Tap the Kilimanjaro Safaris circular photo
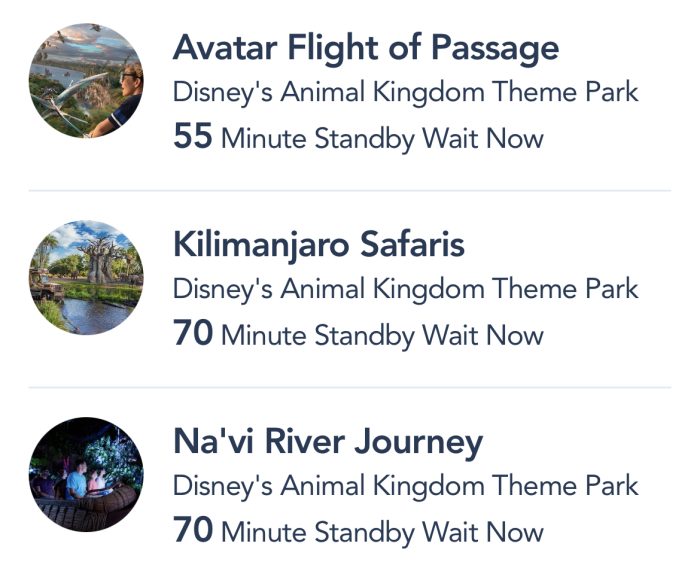 click(x=86, y=277)
